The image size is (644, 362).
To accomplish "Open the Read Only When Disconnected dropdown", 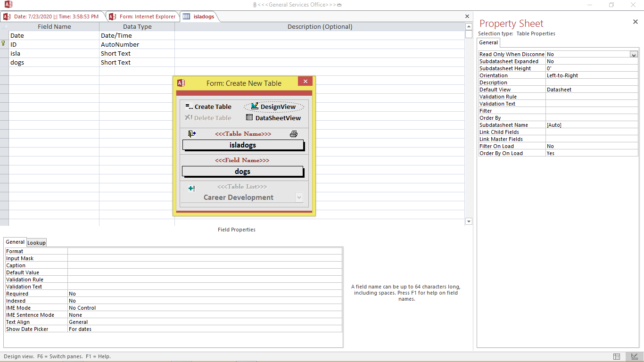I will 634,55.
